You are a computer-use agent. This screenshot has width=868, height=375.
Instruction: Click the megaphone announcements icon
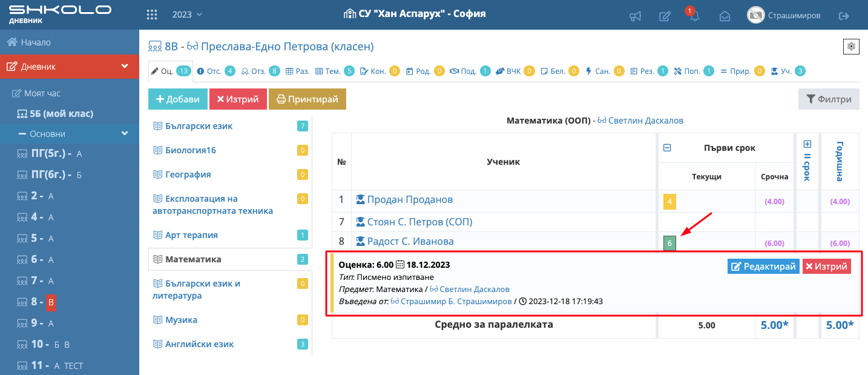(x=635, y=16)
